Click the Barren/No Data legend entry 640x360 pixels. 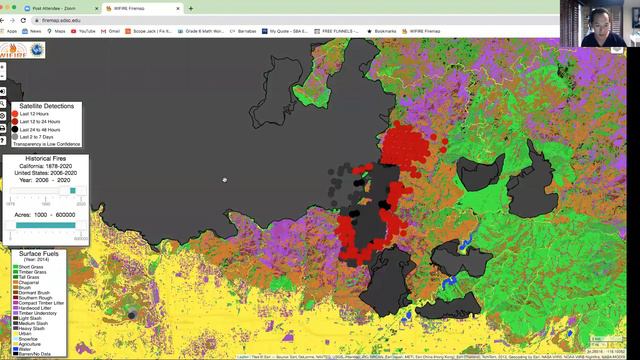coord(32,354)
